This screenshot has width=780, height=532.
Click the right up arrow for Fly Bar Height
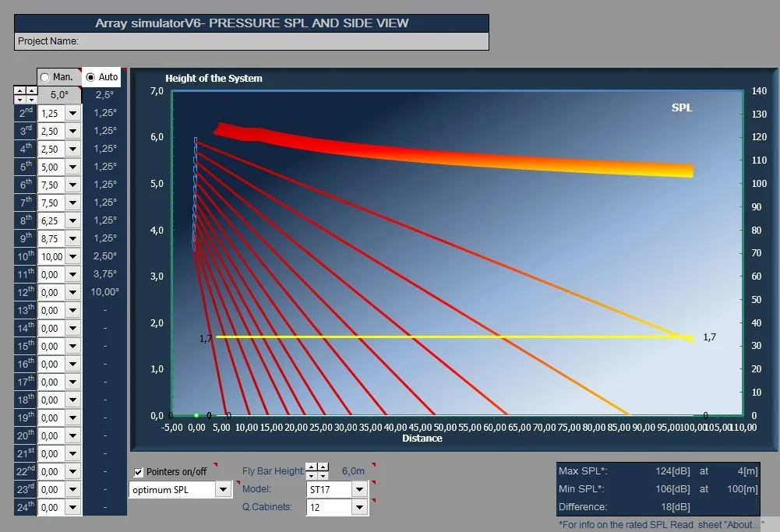point(323,467)
